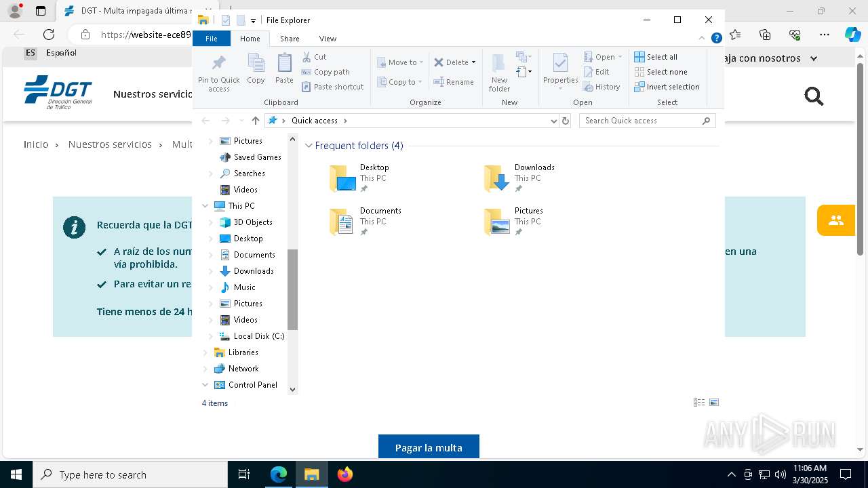Open Customize Quick Access Toolbar dropdown

(x=253, y=21)
